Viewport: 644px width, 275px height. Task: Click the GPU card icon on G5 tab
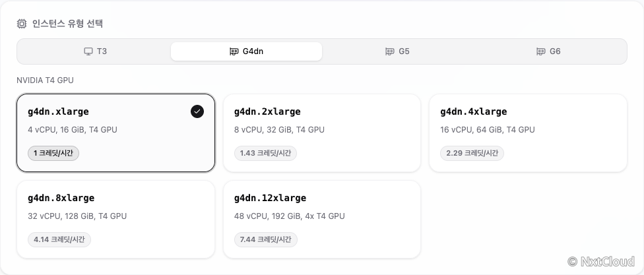pos(390,51)
